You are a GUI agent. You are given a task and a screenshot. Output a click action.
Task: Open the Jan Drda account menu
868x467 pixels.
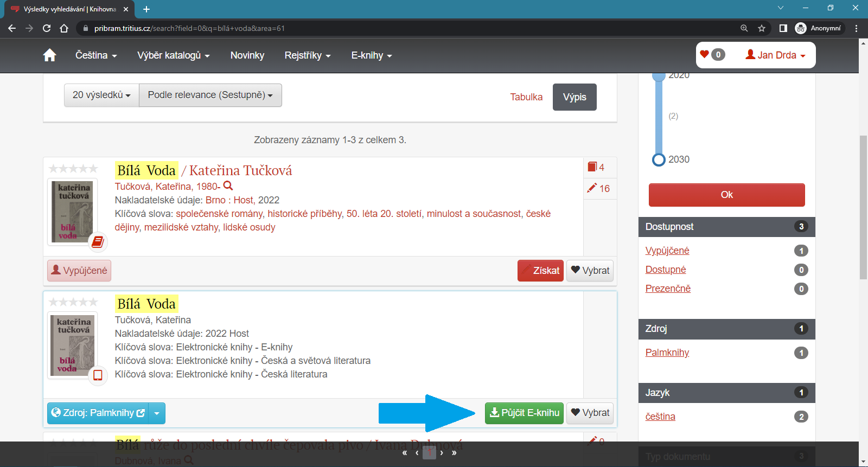click(775, 55)
